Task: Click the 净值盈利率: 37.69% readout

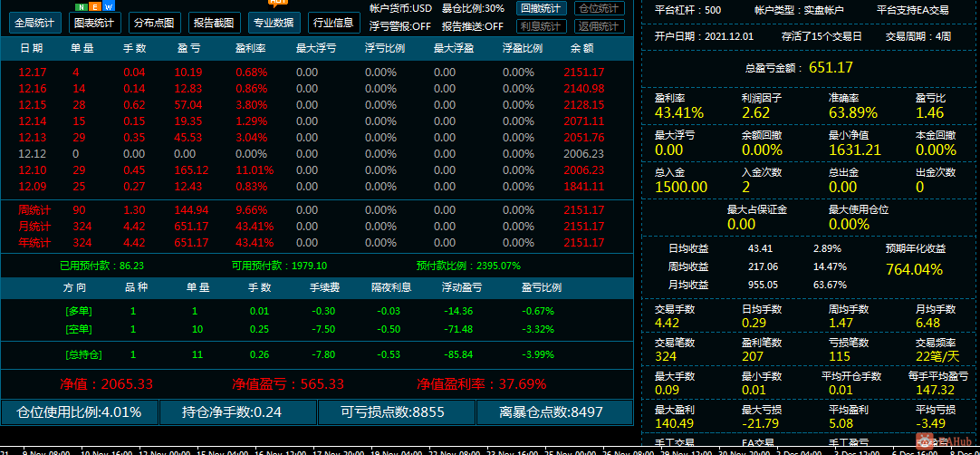Action: (482, 383)
